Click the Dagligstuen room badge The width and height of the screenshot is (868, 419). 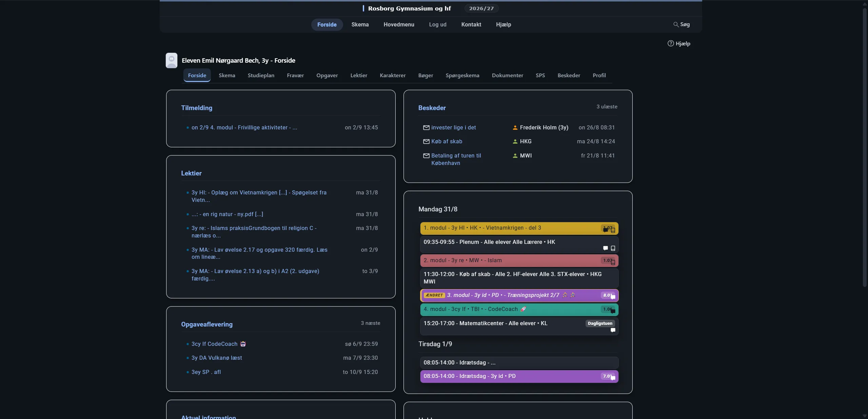pos(600,323)
